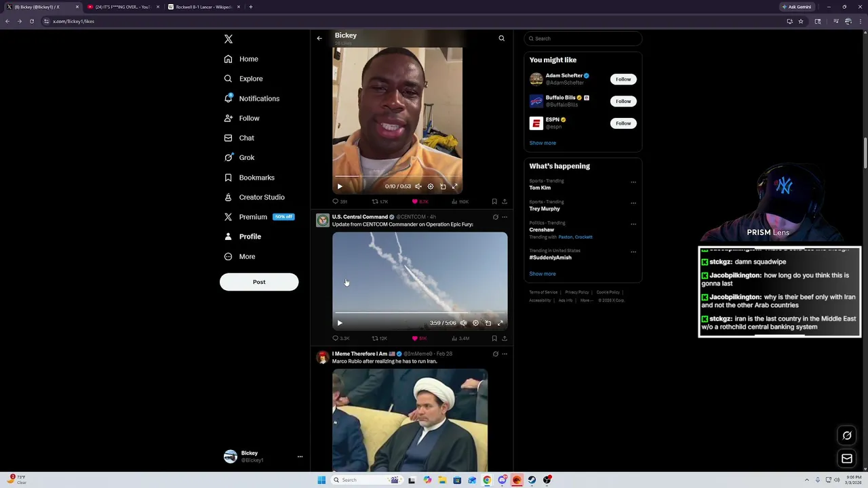This screenshot has width=868, height=488.
Task: Open Grok icon on the CENTCOM post
Action: point(496,217)
